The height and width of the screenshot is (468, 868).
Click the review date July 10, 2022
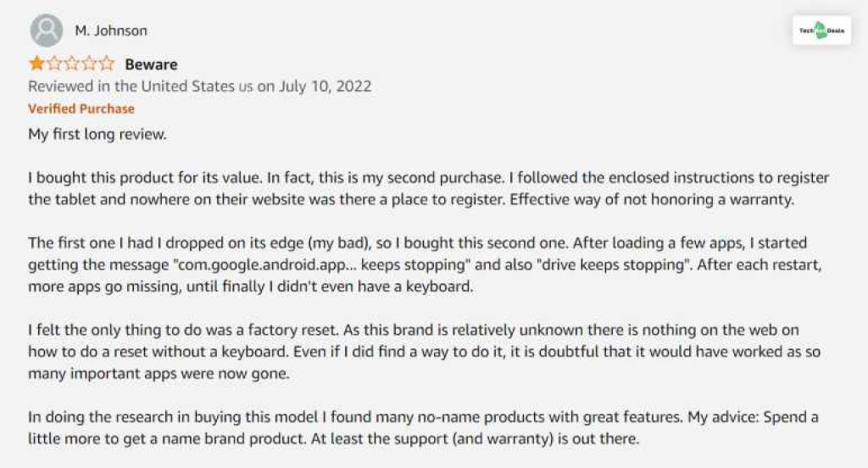pyautogui.click(x=325, y=86)
